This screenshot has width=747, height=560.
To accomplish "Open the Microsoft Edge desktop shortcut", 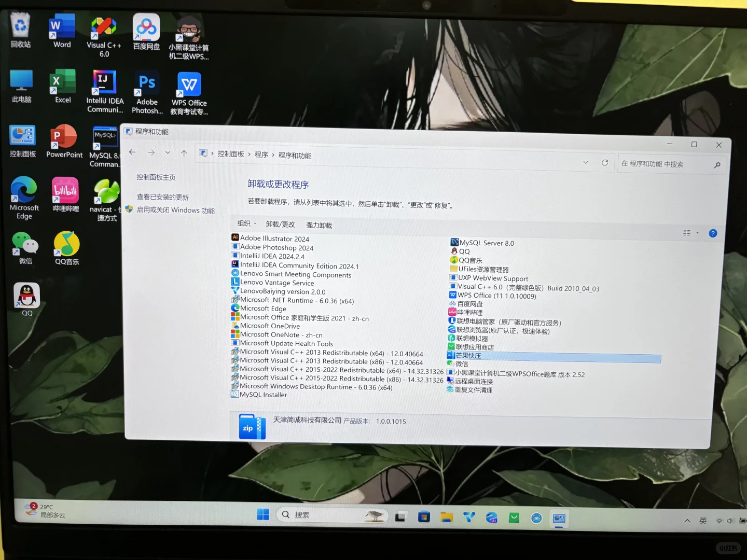I will coord(24,198).
